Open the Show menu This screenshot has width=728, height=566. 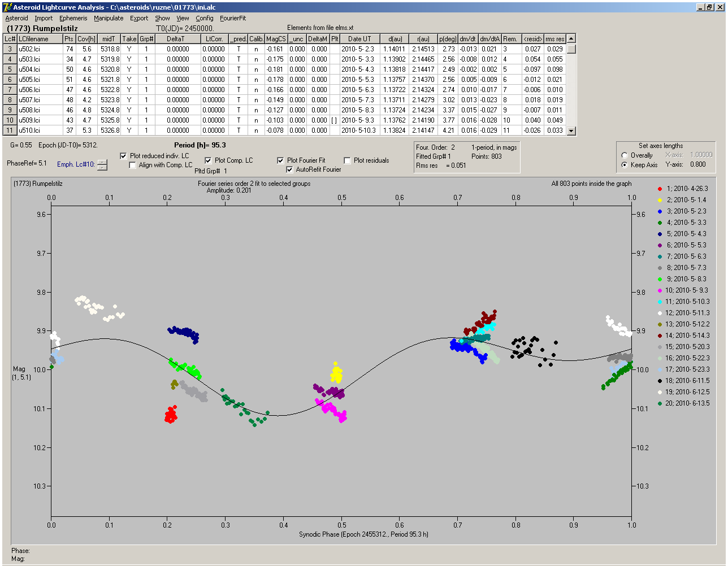tap(162, 18)
